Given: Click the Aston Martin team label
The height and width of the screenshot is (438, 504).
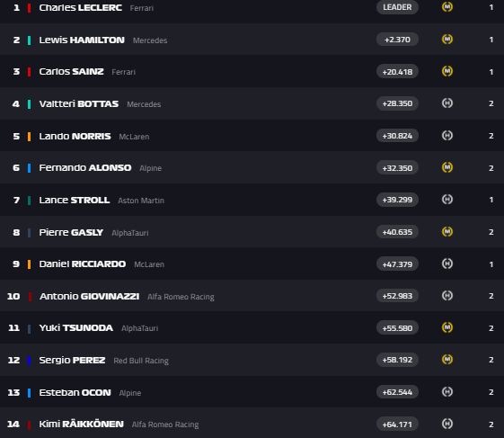Looking at the screenshot, I should click(141, 201).
